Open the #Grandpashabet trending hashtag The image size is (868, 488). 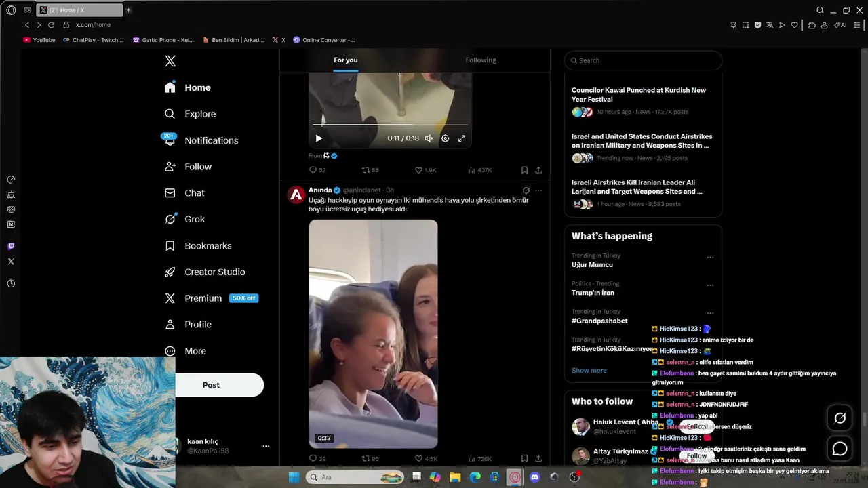[599, 321]
